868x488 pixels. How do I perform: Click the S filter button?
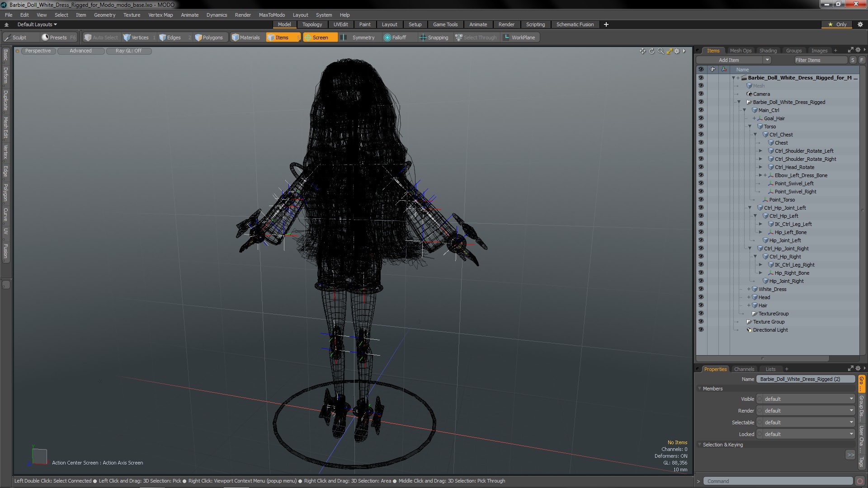click(x=853, y=60)
